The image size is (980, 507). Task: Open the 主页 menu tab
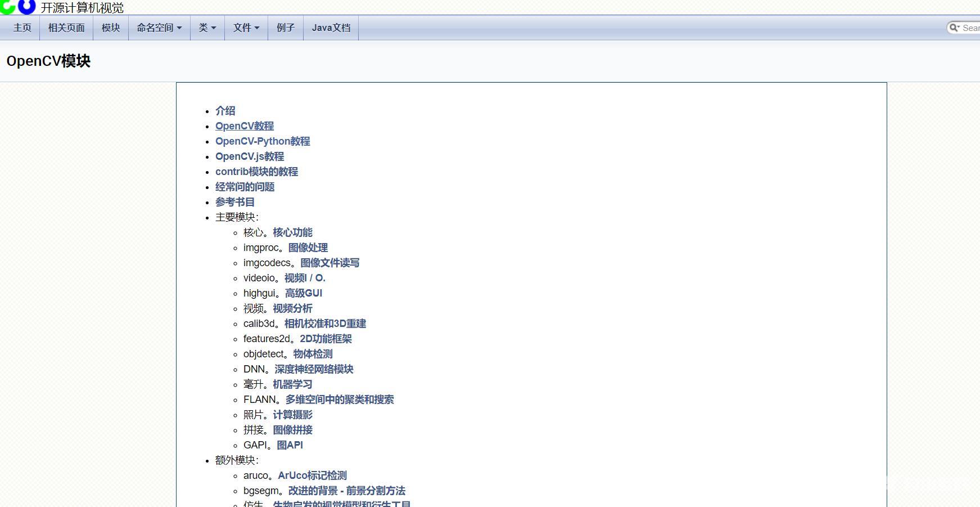(22, 28)
